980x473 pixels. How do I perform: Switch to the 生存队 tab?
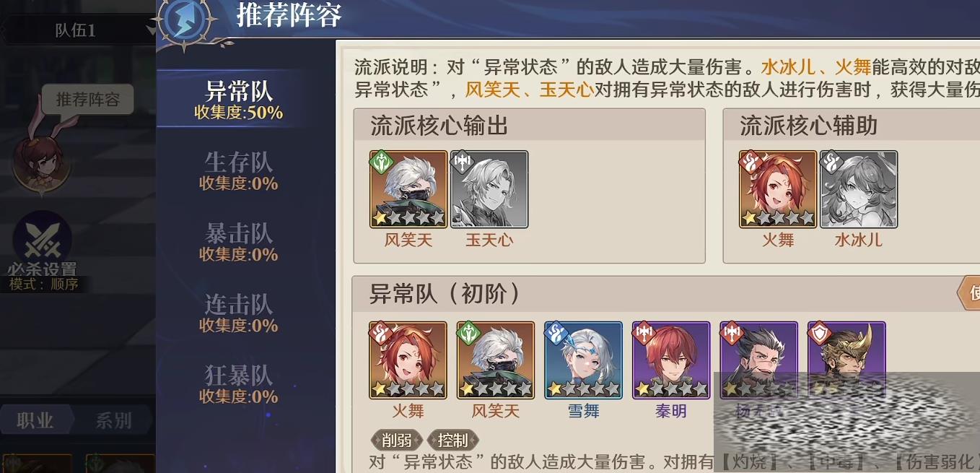click(x=239, y=171)
